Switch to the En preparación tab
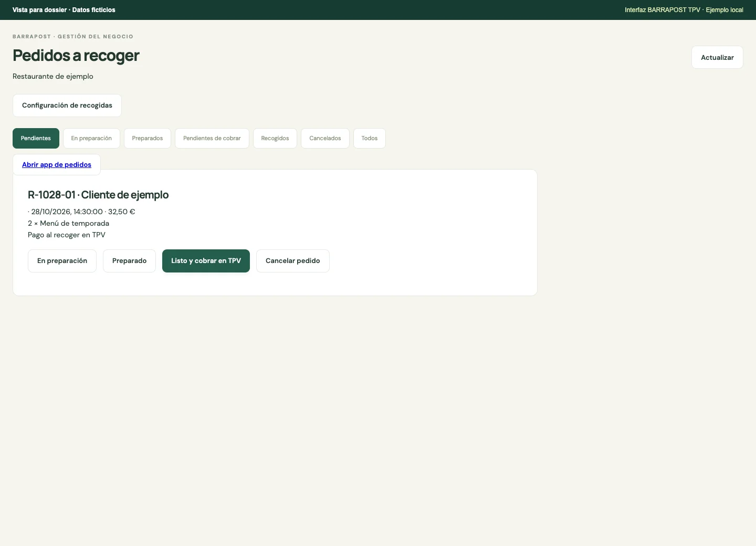The image size is (756, 546). (91, 139)
